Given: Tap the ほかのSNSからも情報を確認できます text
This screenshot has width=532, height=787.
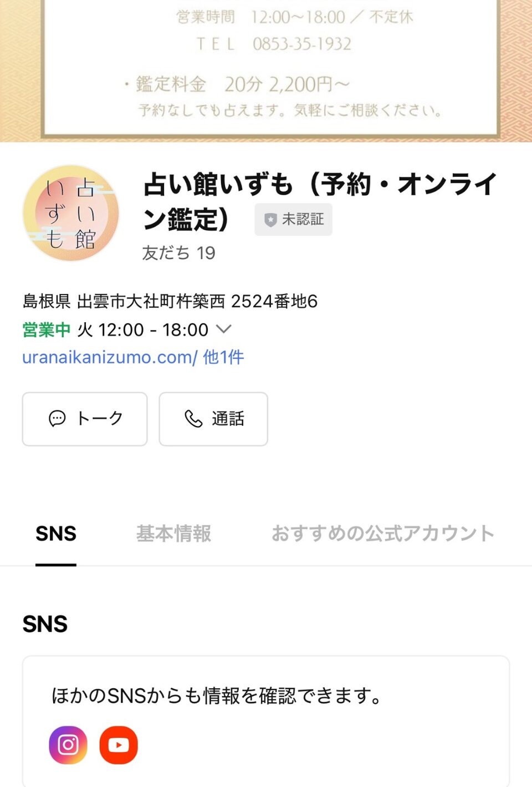Looking at the screenshot, I should click(216, 695).
